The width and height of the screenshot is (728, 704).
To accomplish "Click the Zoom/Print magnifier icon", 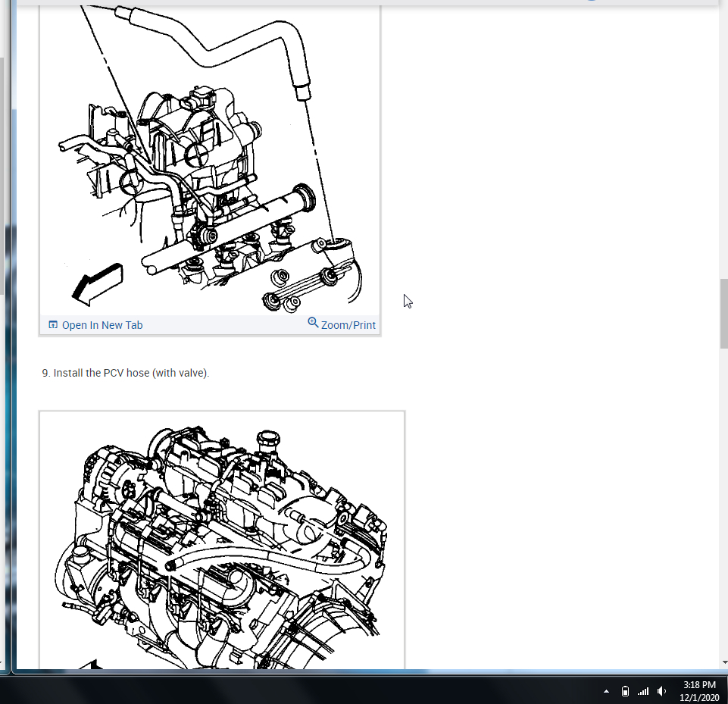I will (x=314, y=322).
